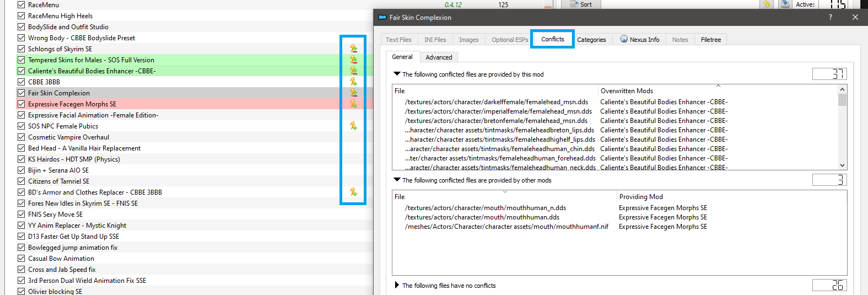868x295 pixels.
Task: Click the conflict flag icon for SOS NPC Female Pubics
Action: coord(353,126)
